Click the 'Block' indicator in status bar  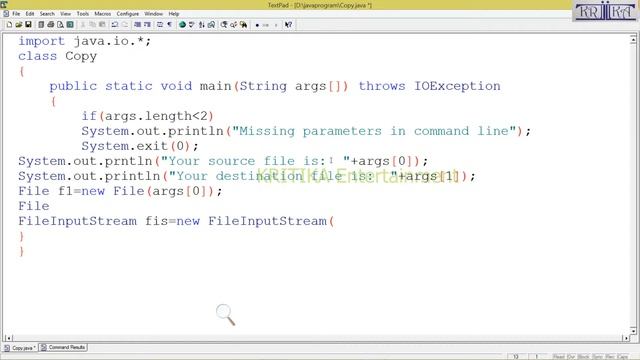pos(584,357)
